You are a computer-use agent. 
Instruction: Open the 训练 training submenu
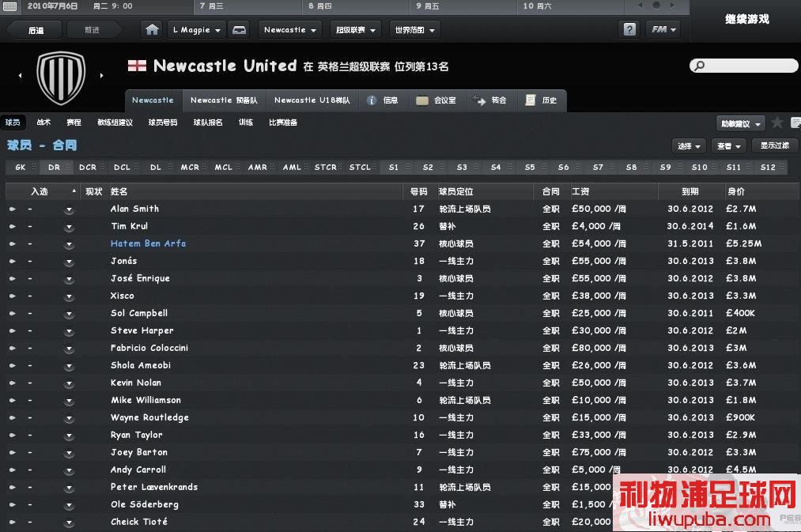(x=246, y=123)
